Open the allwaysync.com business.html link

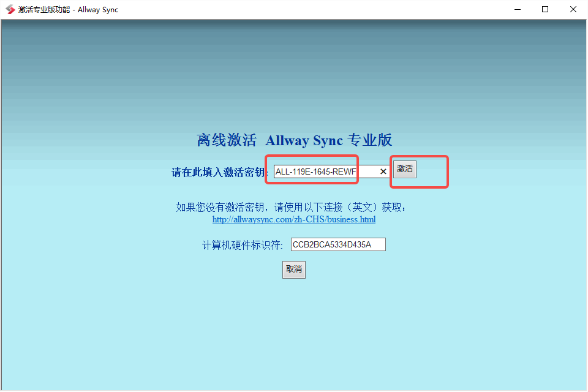(x=293, y=219)
